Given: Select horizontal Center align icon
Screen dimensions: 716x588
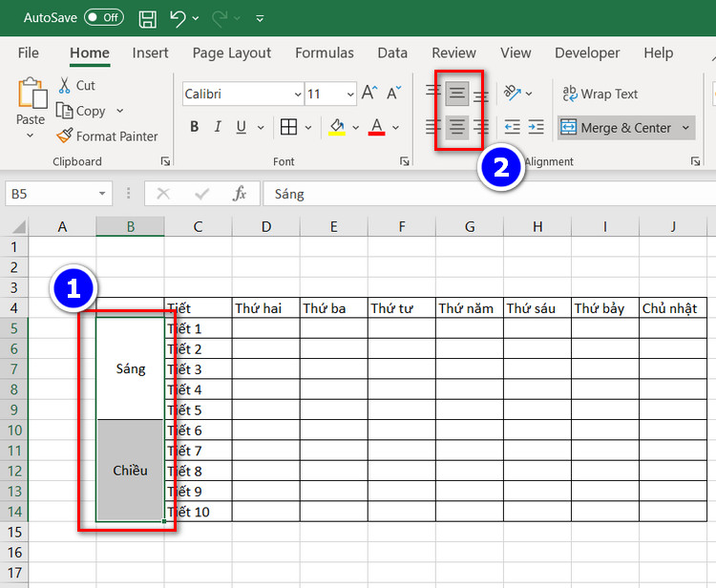Looking at the screenshot, I should [x=457, y=127].
